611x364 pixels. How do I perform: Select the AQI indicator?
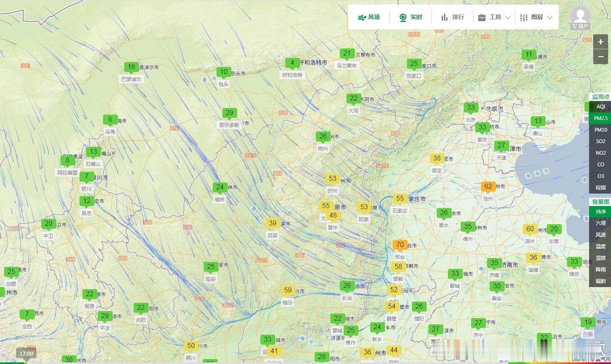coord(601,107)
